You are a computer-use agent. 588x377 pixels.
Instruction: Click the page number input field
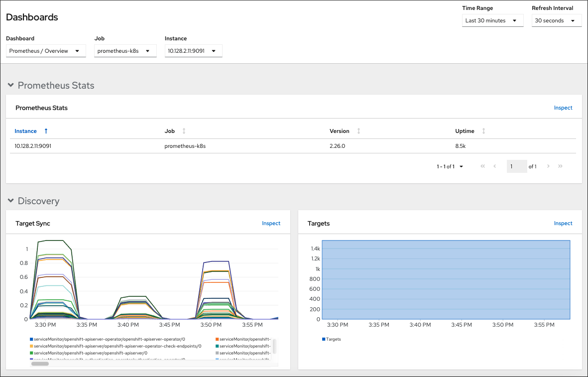pos(517,166)
